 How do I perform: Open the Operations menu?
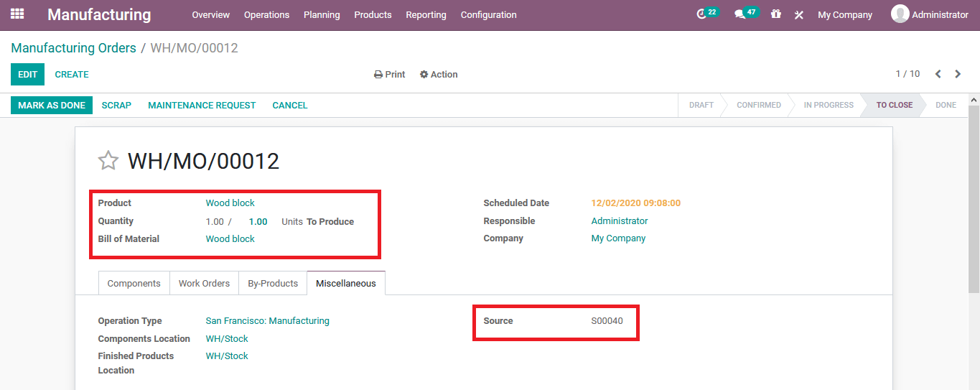tap(266, 14)
